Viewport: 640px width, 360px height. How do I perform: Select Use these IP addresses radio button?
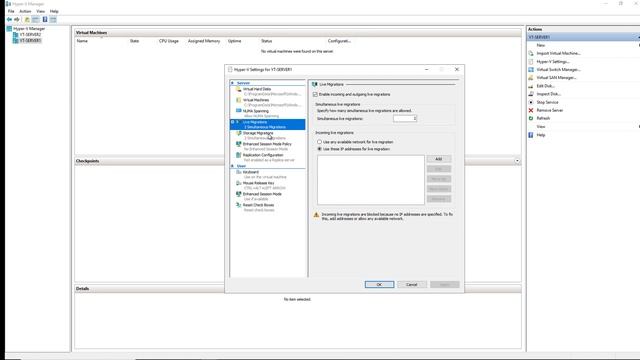[x=319, y=149]
